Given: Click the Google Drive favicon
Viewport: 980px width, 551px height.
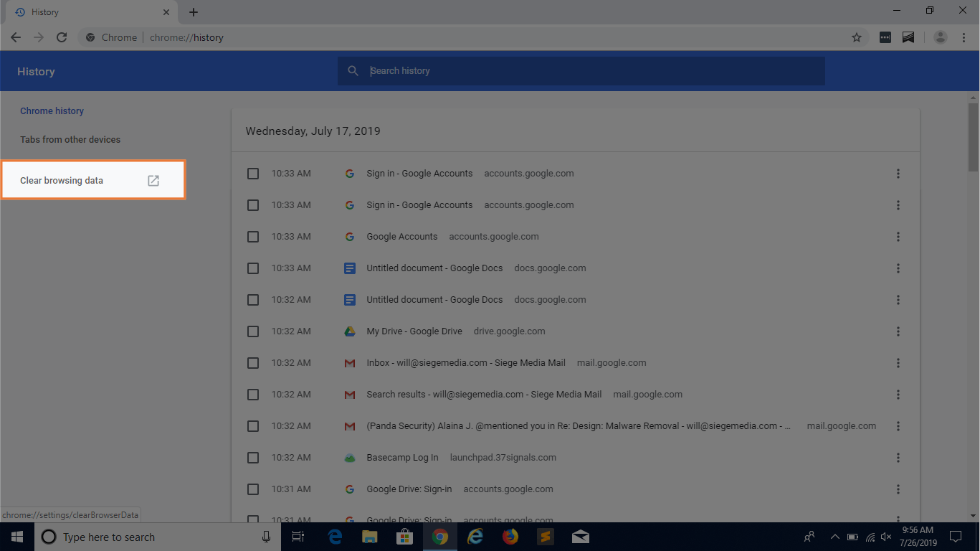Looking at the screenshot, I should click(x=350, y=331).
